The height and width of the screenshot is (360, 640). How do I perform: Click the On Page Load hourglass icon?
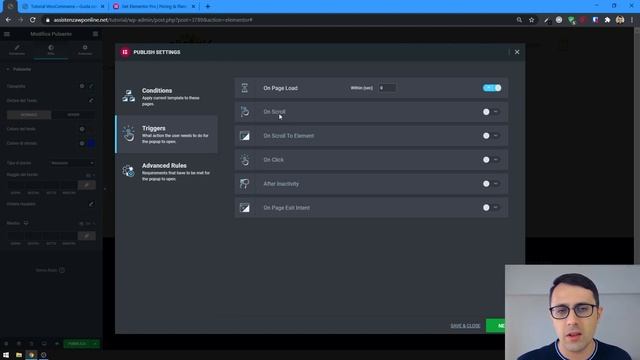(x=244, y=88)
